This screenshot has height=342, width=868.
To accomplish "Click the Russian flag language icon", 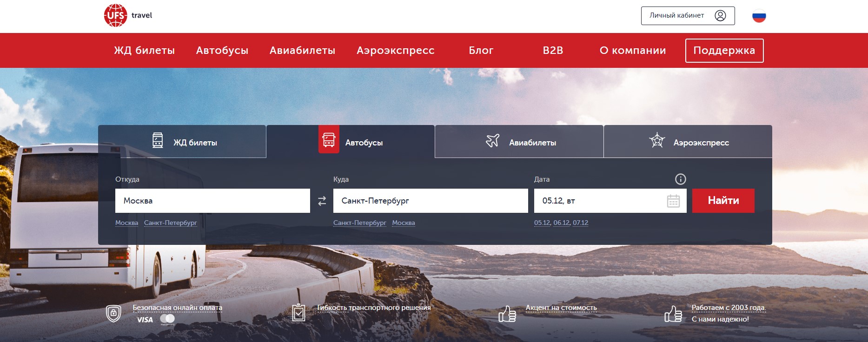I will [x=759, y=16].
